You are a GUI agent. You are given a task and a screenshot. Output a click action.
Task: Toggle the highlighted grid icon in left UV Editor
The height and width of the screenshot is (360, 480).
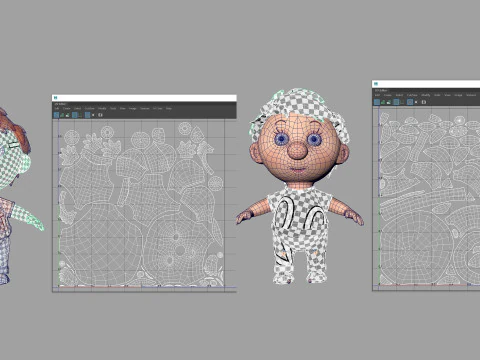coord(75,115)
